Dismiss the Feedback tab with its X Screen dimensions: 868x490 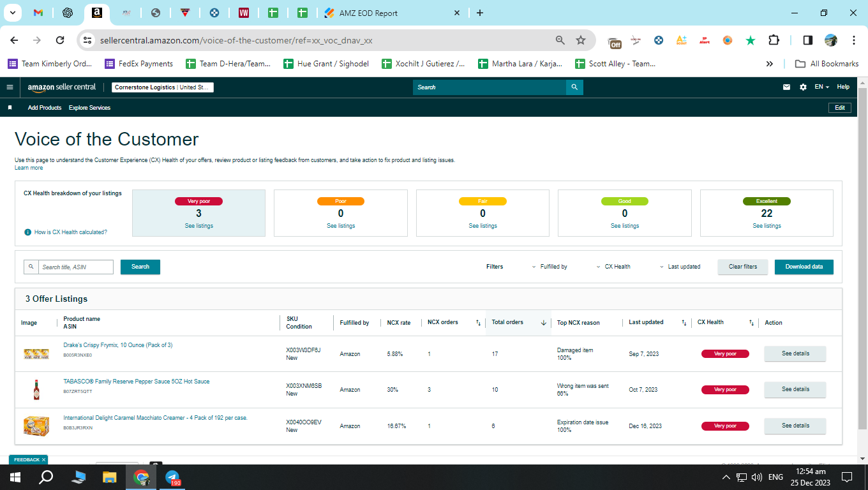(x=43, y=459)
